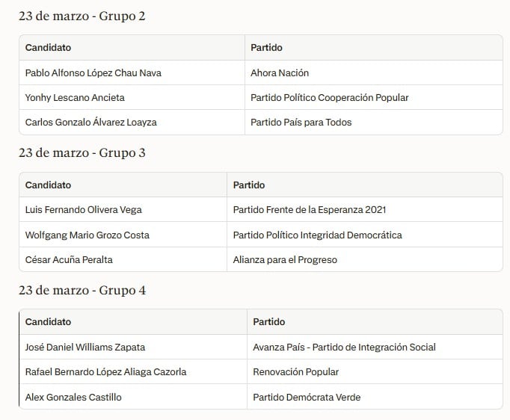Click the heading '23 de marzo - Grupo 4'
The image size is (510, 420).
82,290
